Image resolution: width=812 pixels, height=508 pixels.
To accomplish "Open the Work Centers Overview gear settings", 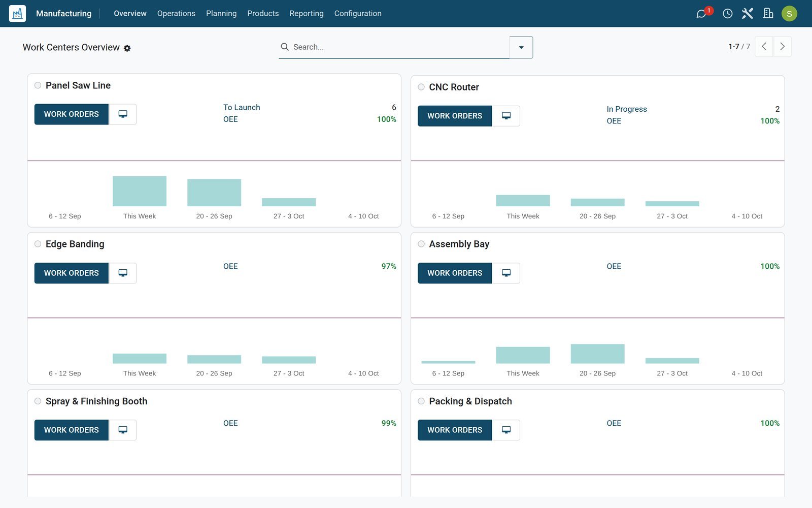I will [x=127, y=48].
